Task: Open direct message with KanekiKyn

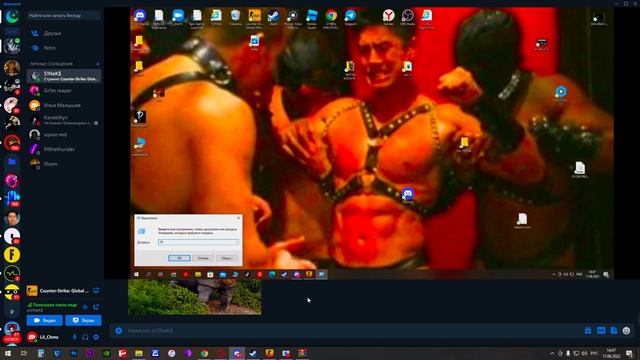Action: coord(64,120)
